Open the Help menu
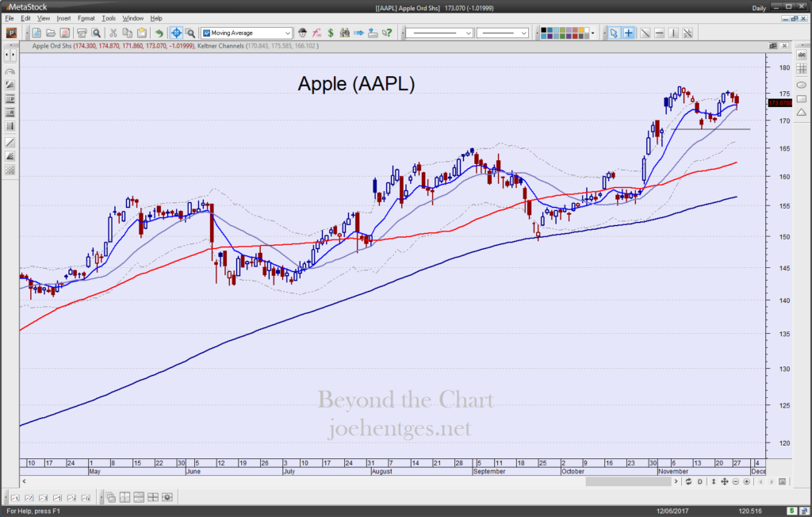This screenshot has height=517, width=812. coord(156,18)
